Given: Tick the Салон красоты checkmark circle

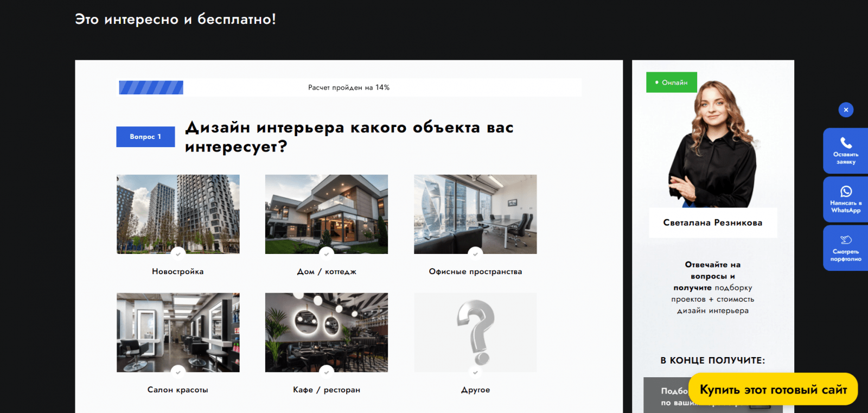Looking at the screenshot, I should 178,372.
